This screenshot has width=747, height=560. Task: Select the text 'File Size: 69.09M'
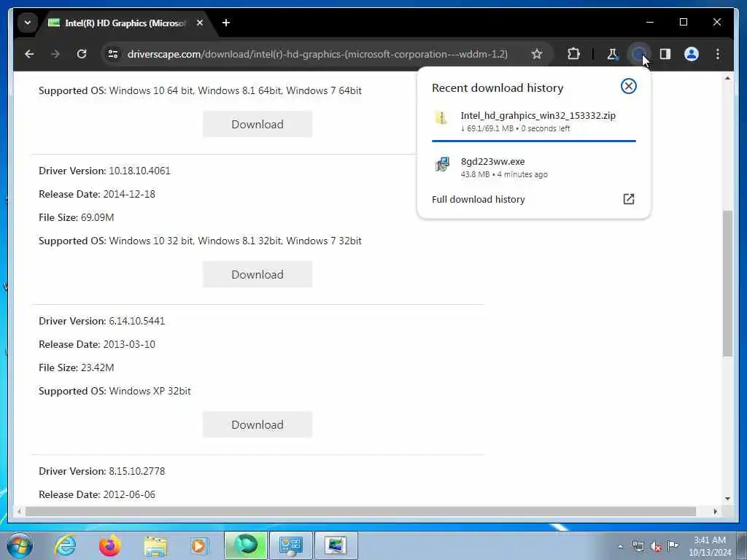[76, 217]
